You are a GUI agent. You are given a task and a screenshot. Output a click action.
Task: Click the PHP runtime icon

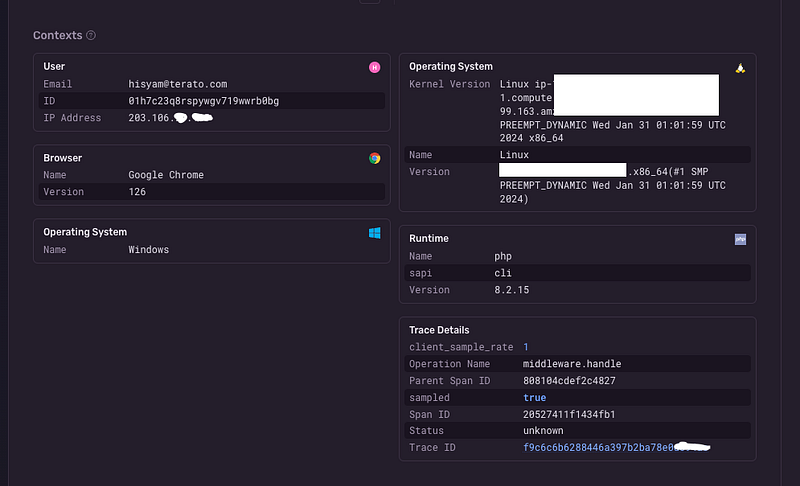(x=740, y=239)
